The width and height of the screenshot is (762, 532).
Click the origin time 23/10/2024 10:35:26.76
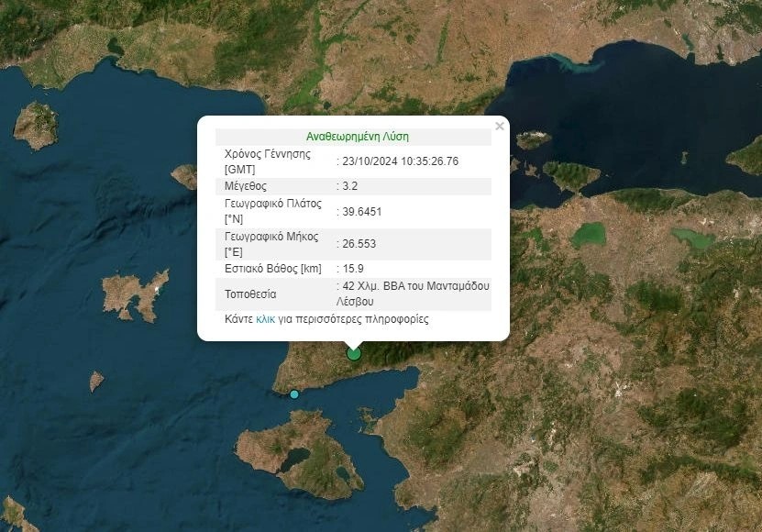(400, 161)
